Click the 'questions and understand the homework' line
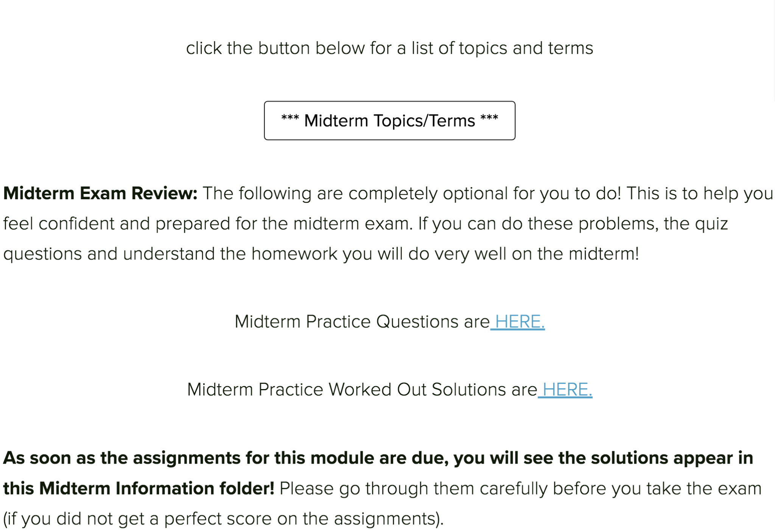 [321, 254]
